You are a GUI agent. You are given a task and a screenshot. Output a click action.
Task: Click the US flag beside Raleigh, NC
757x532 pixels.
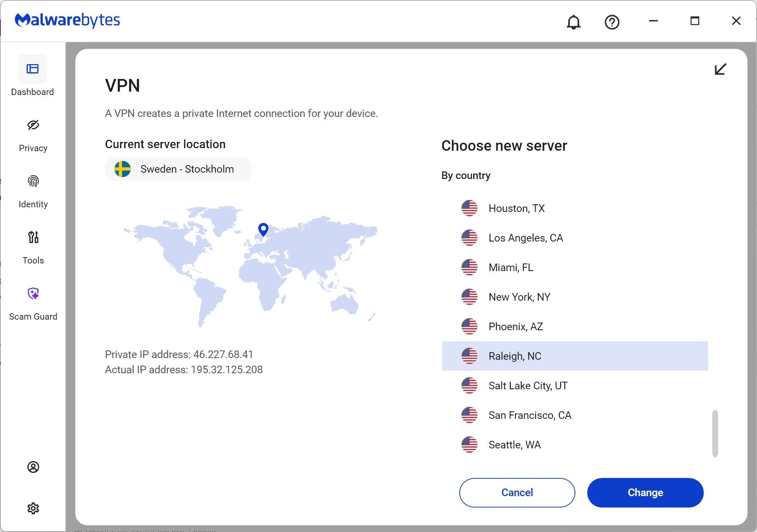tap(469, 356)
